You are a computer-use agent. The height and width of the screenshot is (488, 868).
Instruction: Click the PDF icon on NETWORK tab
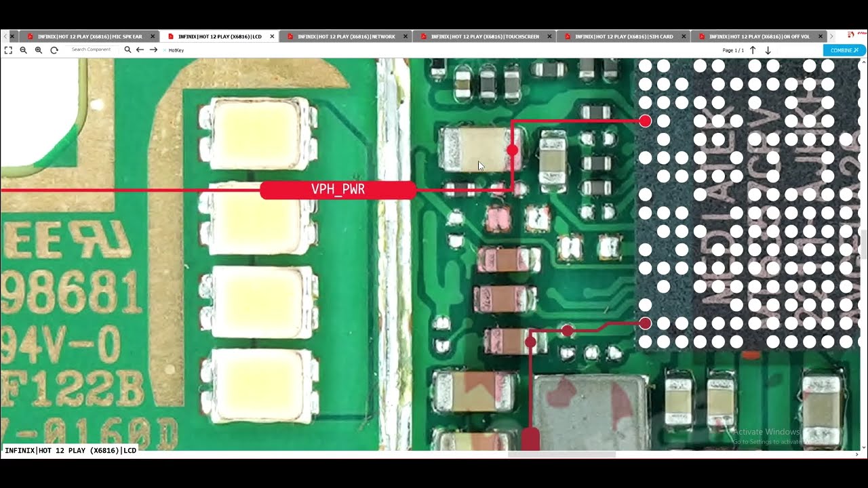click(x=290, y=37)
